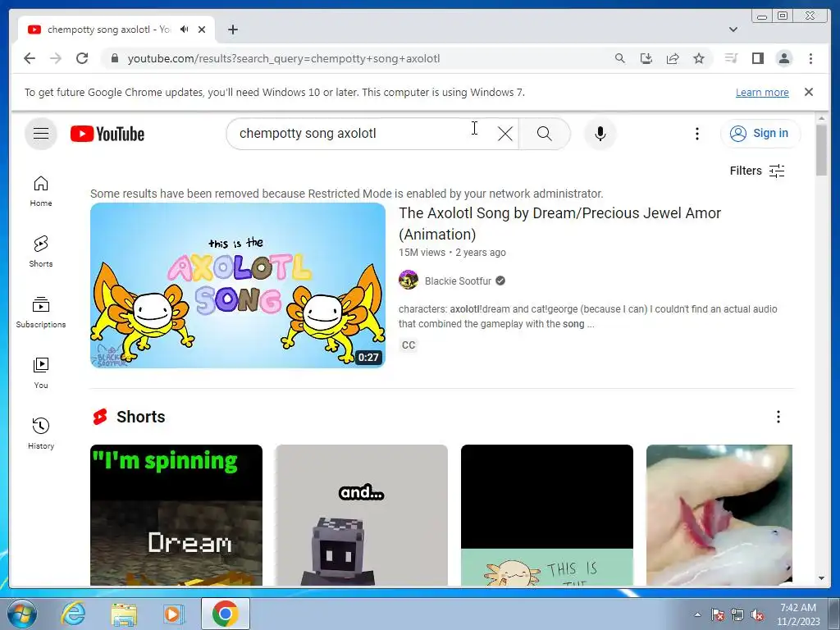
Task: Focus the Chrome address bar URL
Action: coord(283,58)
